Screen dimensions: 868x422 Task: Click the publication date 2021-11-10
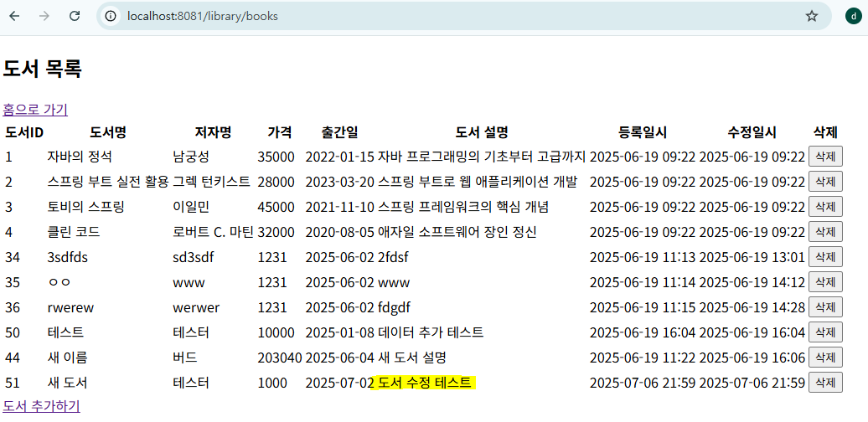(x=340, y=208)
